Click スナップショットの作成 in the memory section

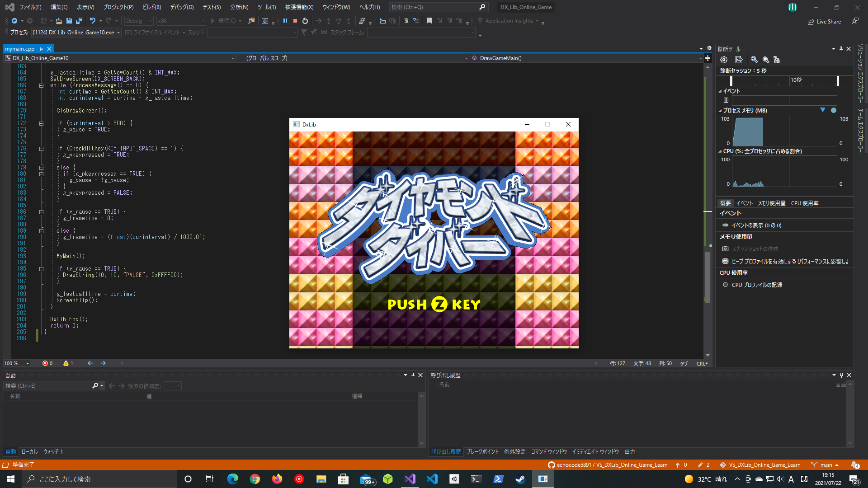click(x=755, y=249)
